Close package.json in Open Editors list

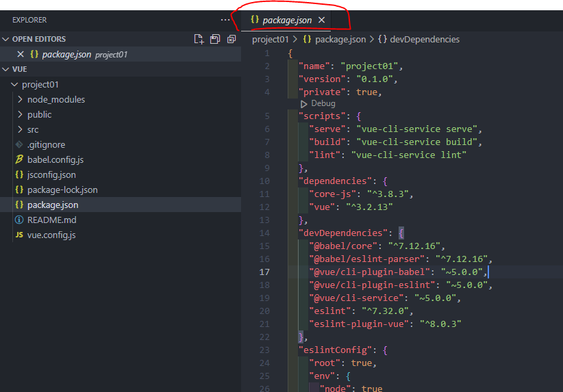click(x=21, y=54)
